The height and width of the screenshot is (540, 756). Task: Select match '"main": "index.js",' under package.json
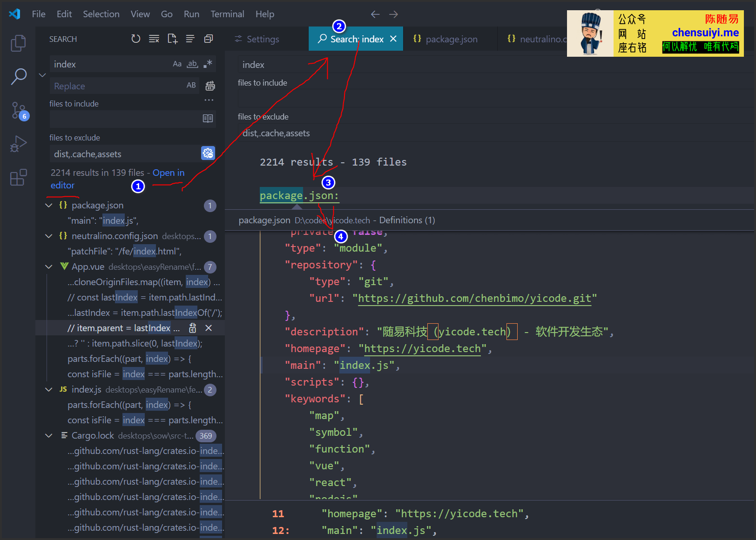[103, 220]
